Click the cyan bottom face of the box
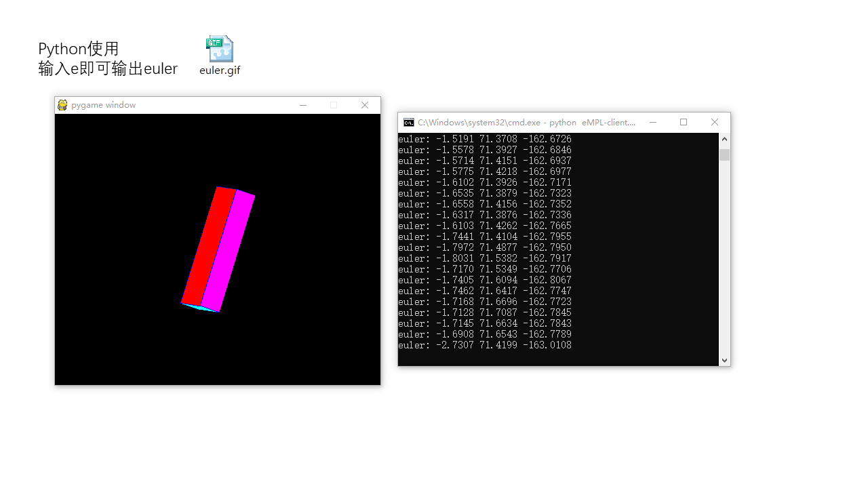The height and width of the screenshot is (488, 868). coord(201,308)
